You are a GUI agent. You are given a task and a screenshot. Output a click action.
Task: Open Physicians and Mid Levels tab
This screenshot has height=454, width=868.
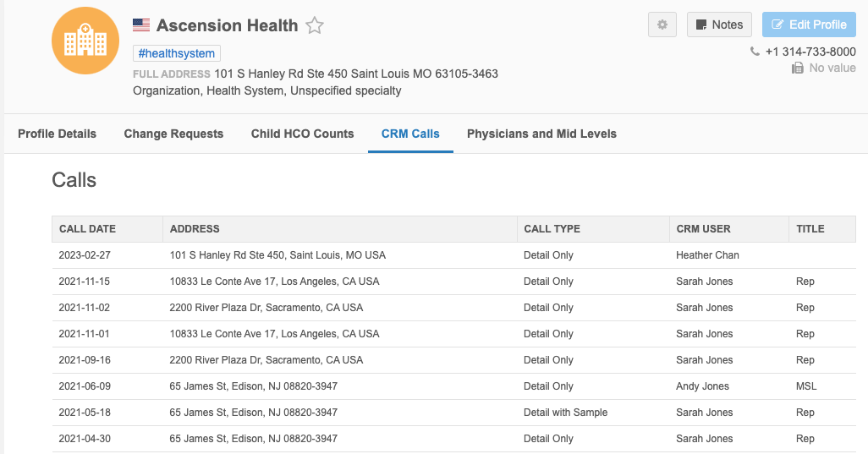point(541,134)
